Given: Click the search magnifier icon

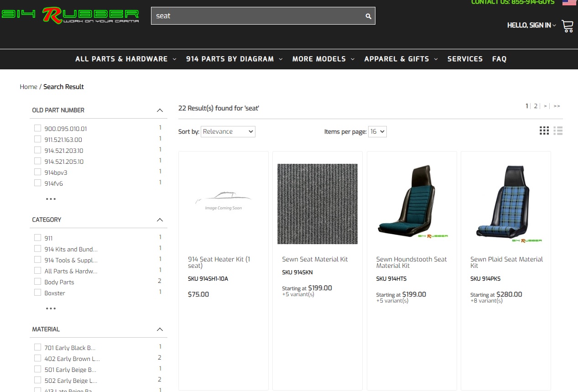Looking at the screenshot, I should click(368, 16).
